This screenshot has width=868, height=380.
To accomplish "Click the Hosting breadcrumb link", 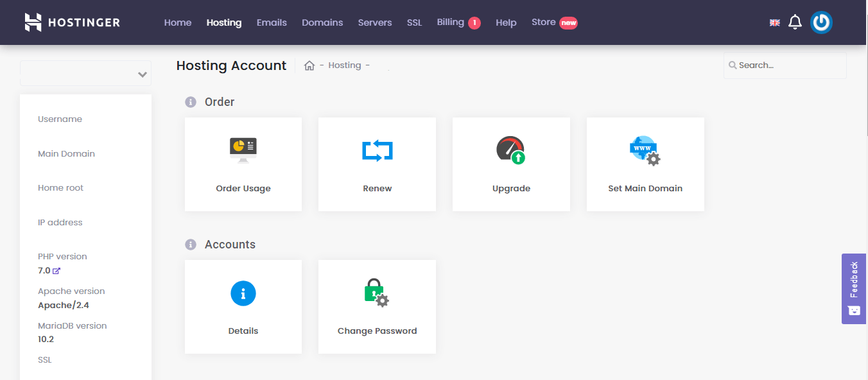I will 345,65.
